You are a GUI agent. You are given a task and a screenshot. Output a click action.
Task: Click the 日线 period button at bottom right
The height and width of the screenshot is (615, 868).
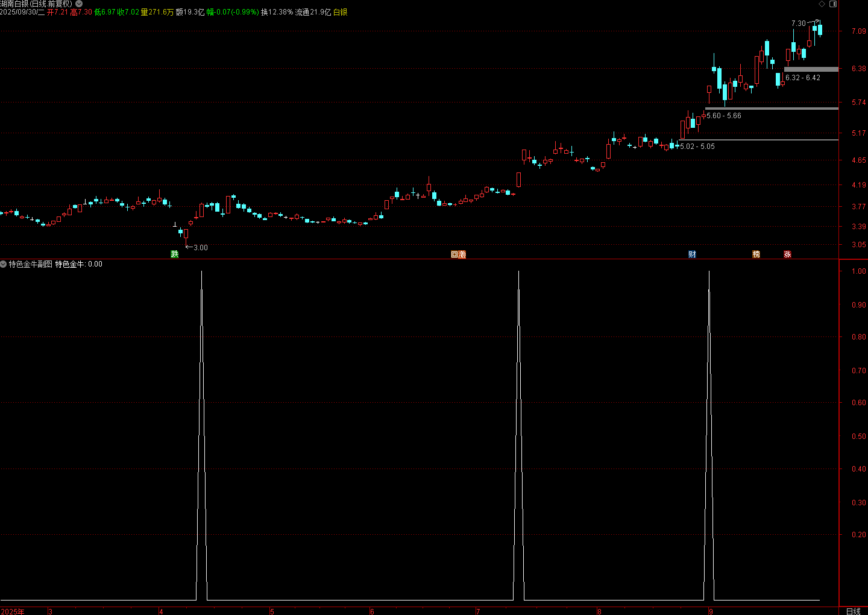tap(853, 611)
